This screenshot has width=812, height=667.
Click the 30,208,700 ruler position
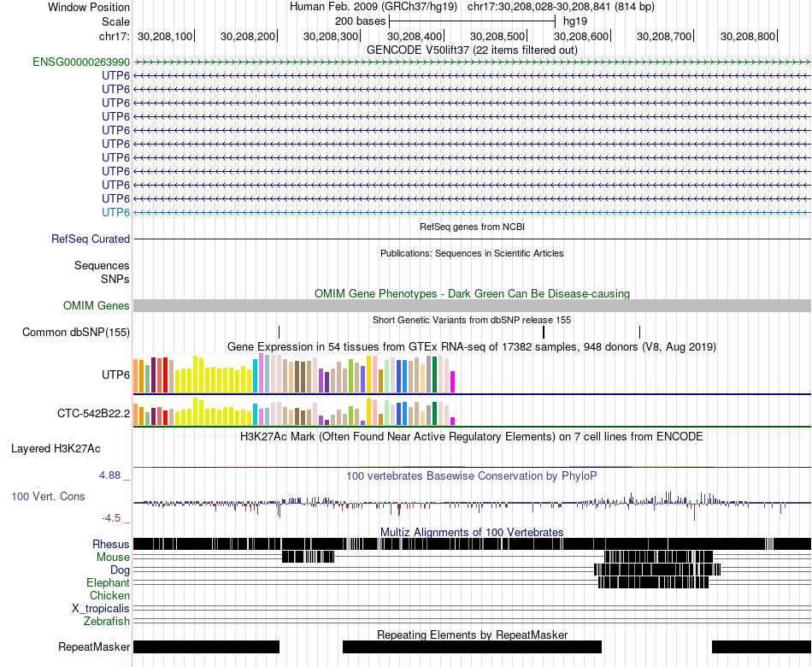point(664,36)
